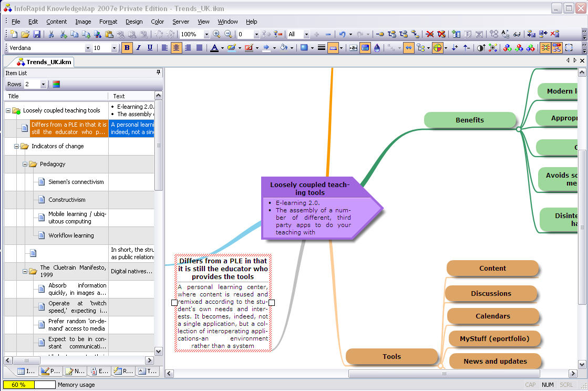Click the Undo arrow icon
Screen dimensions: 588x391
pos(343,34)
